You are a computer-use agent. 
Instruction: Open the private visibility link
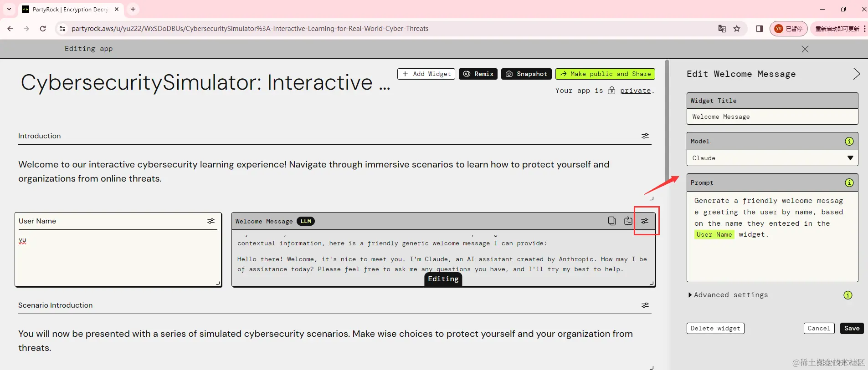click(x=635, y=91)
